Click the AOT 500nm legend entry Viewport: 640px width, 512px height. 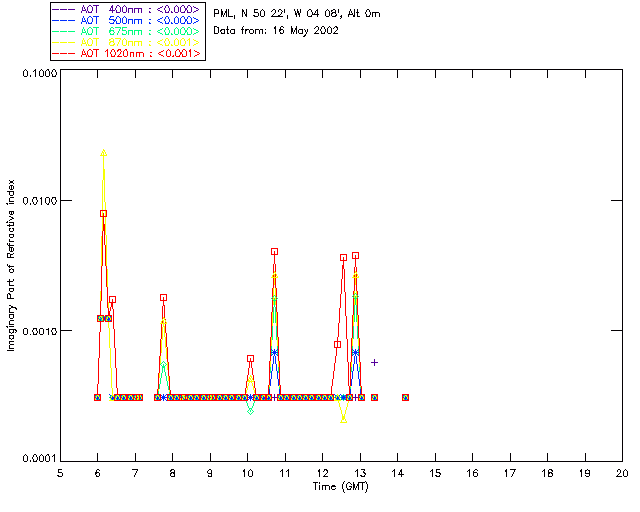[x=128, y=20]
